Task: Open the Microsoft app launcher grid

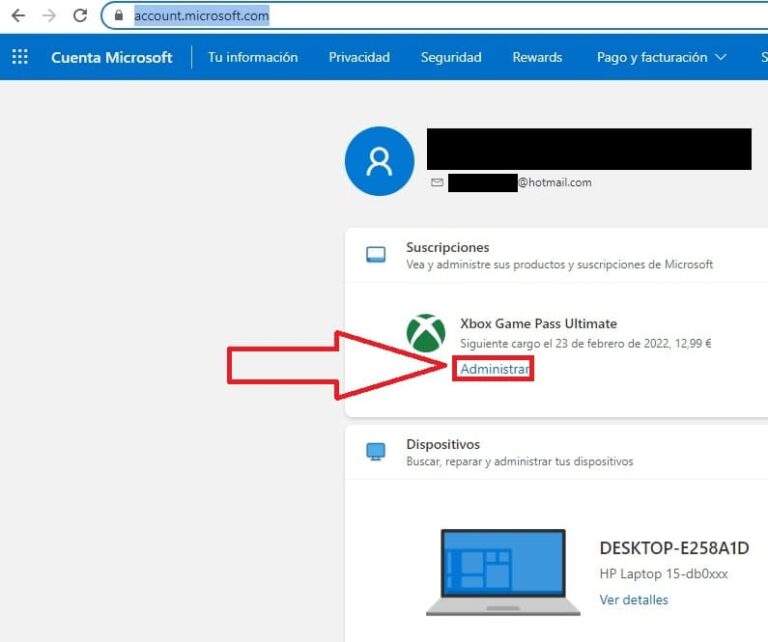Action: point(20,57)
